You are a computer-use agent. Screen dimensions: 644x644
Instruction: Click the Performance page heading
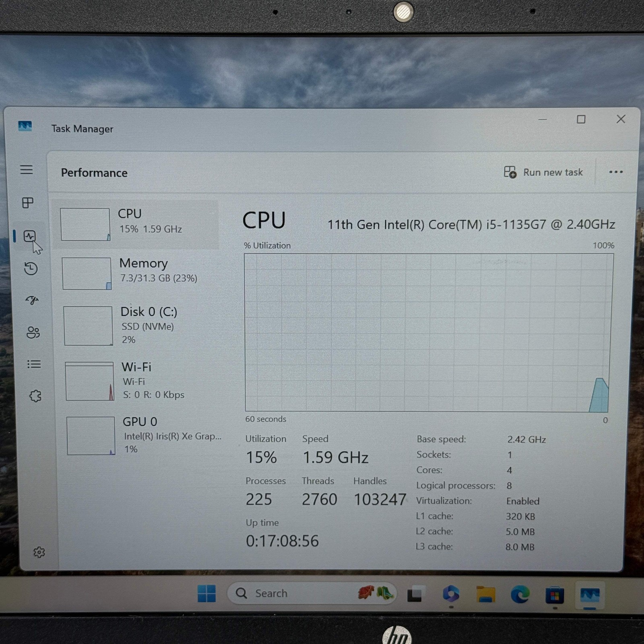(94, 173)
